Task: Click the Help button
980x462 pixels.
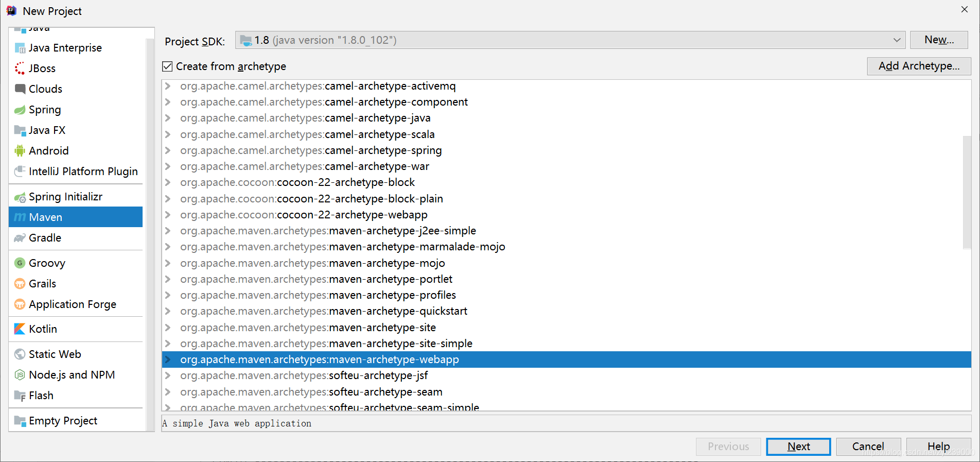Action: pos(939,447)
